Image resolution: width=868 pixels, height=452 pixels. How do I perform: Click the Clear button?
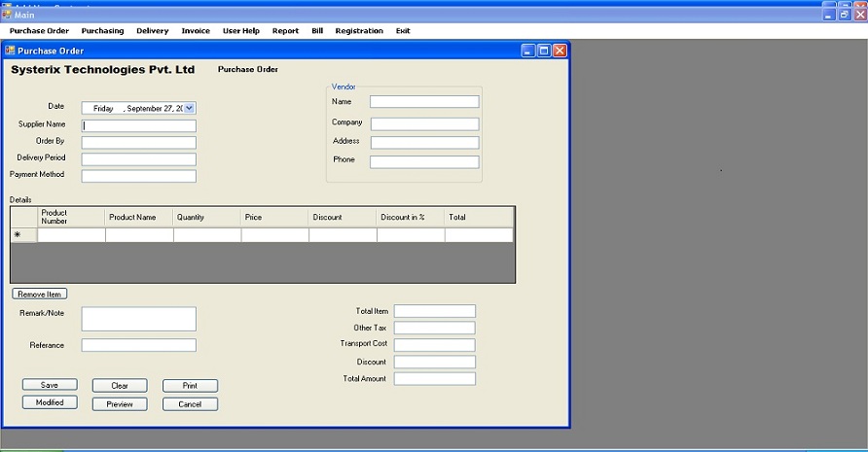pyautogui.click(x=120, y=386)
